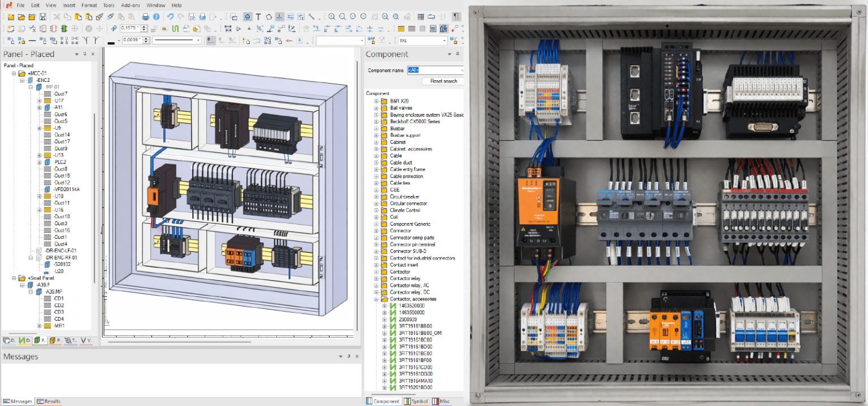Screen dimensions: 868x406
Task: Toggle the highlighted panel placement mode icon
Action: [248, 17]
